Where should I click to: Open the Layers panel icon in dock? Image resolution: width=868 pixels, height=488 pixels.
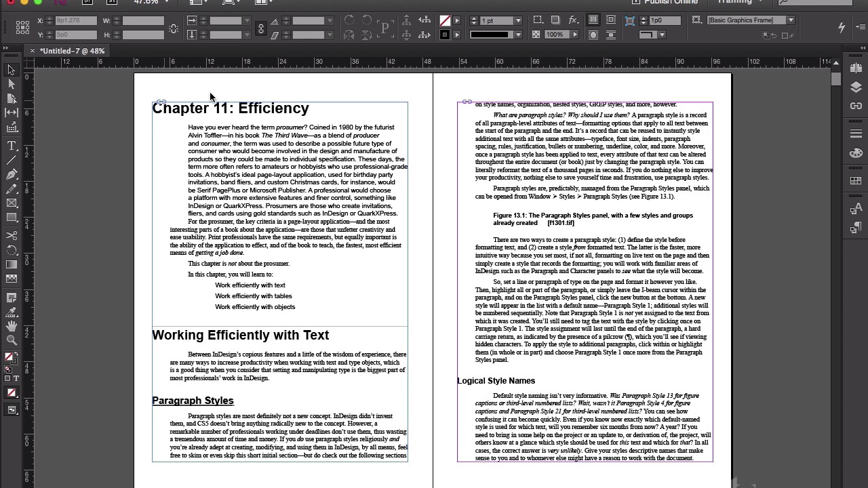(856, 87)
